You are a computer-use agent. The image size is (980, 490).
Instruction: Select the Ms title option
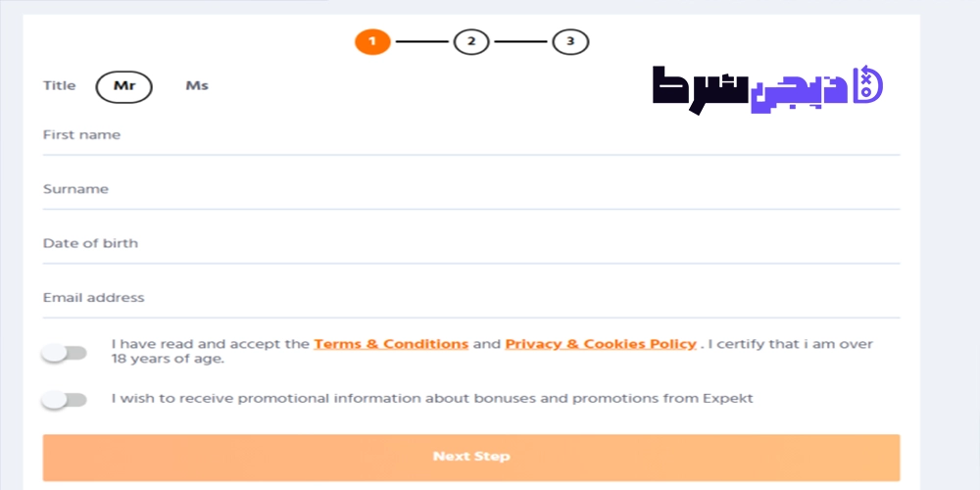pyautogui.click(x=197, y=86)
